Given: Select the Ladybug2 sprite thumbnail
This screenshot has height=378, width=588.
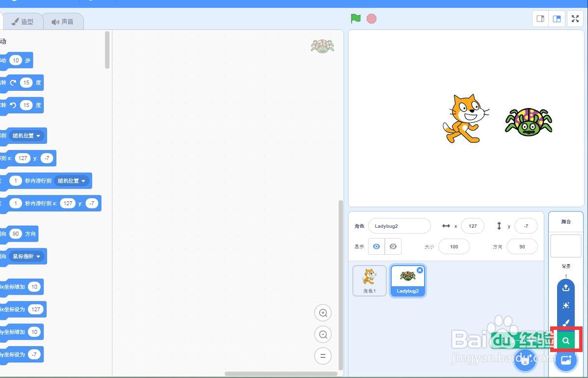Looking at the screenshot, I should 408,281.
